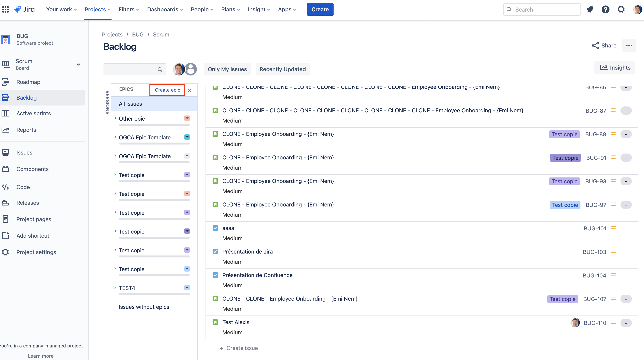Open Active sprints from the sidebar
The image size is (644, 360).
coord(34,113)
